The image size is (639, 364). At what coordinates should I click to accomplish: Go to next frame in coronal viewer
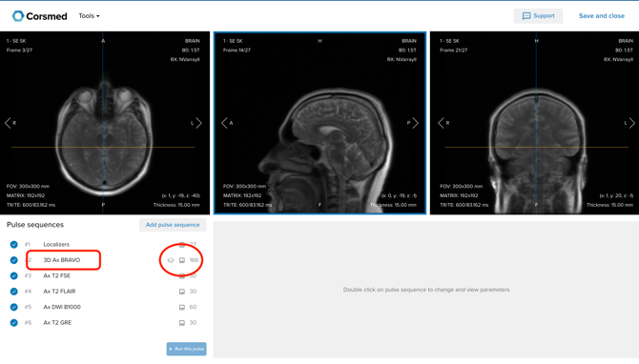[631, 123]
